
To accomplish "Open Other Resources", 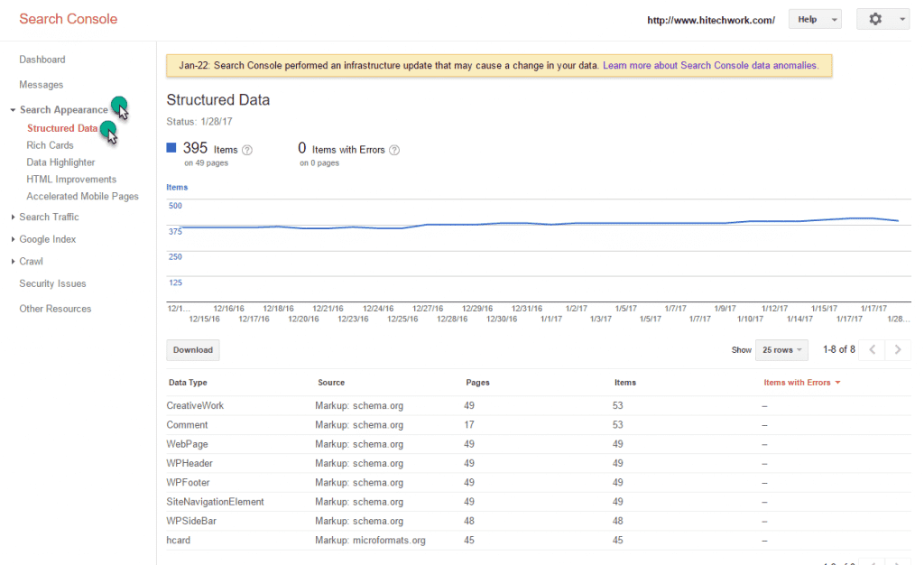I will click(55, 309).
